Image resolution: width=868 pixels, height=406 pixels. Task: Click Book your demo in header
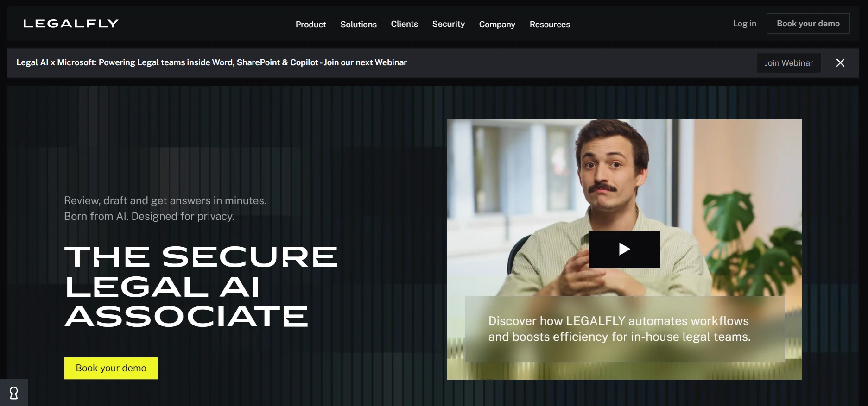point(808,24)
